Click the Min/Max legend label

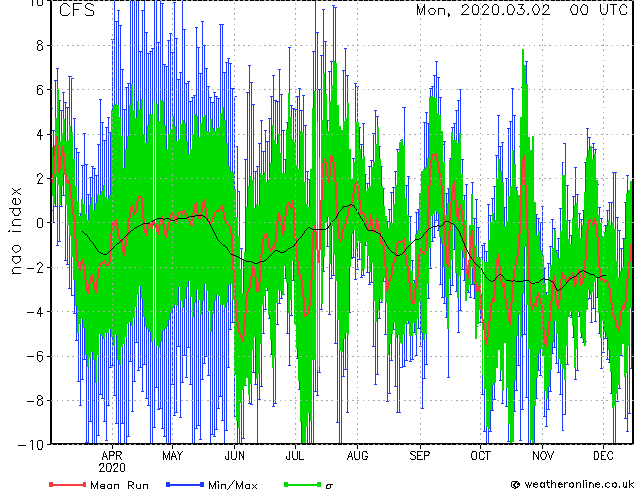(x=232, y=485)
